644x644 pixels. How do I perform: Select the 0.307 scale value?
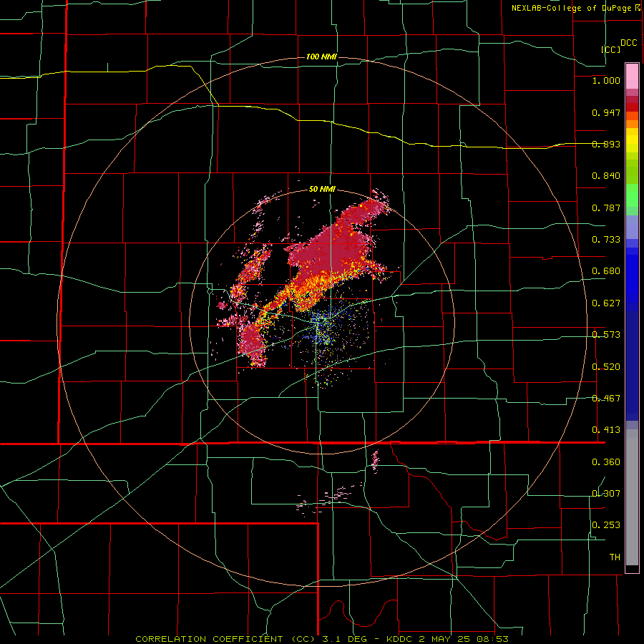pyautogui.click(x=606, y=494)
